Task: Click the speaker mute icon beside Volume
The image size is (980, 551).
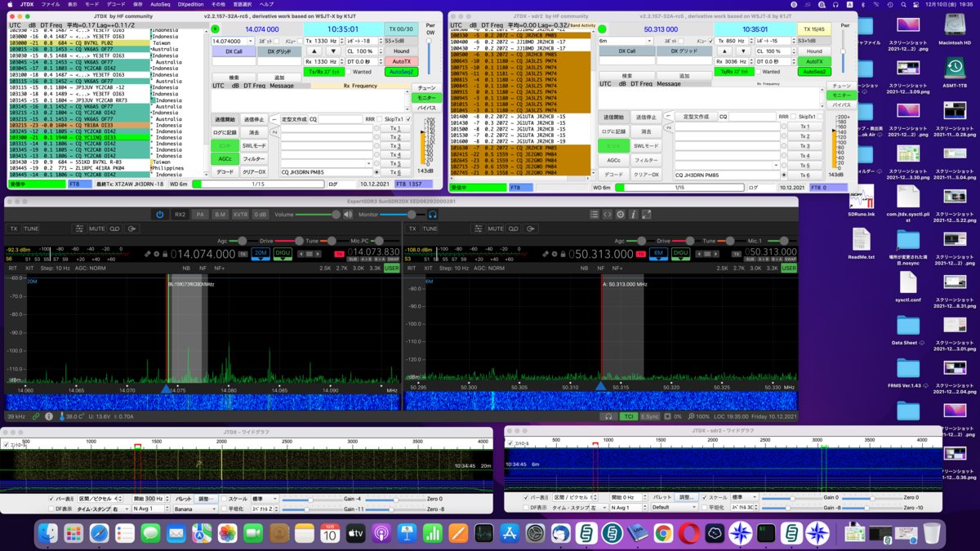Action: pos(348,215)
